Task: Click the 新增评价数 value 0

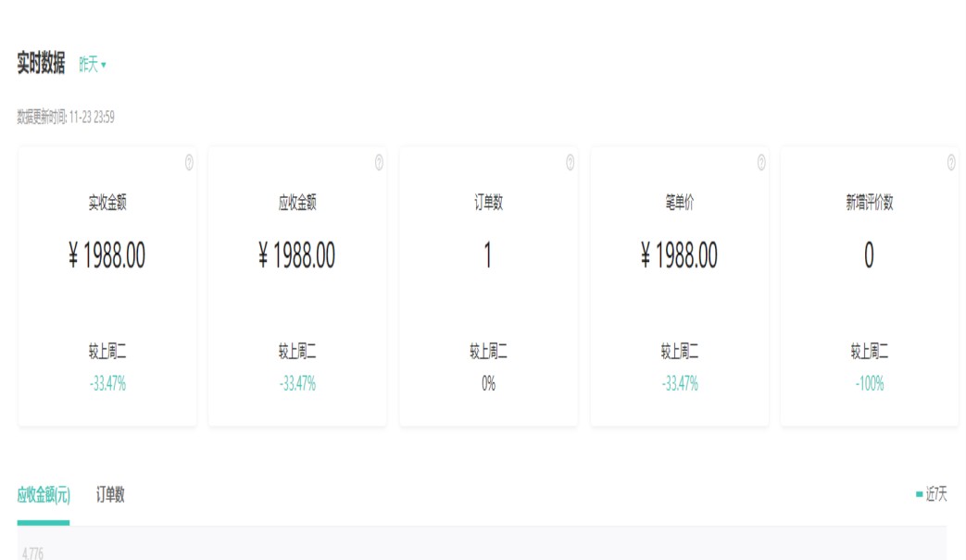Action: tap(869, 255)
